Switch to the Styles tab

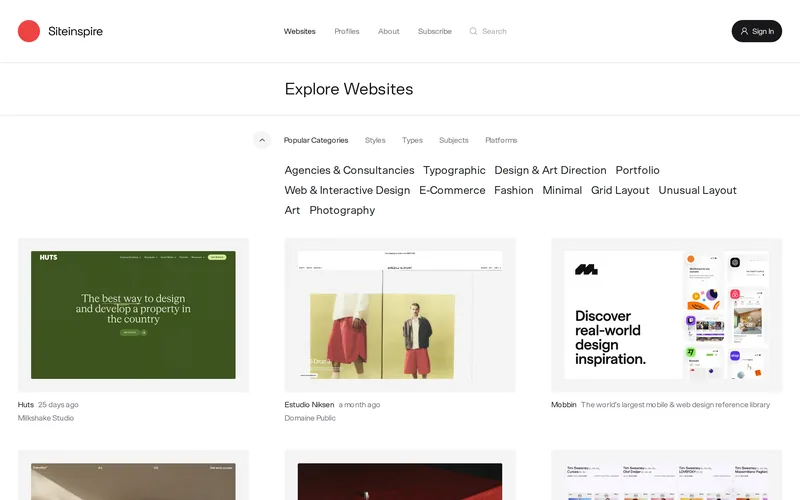[x=375, y=140]
